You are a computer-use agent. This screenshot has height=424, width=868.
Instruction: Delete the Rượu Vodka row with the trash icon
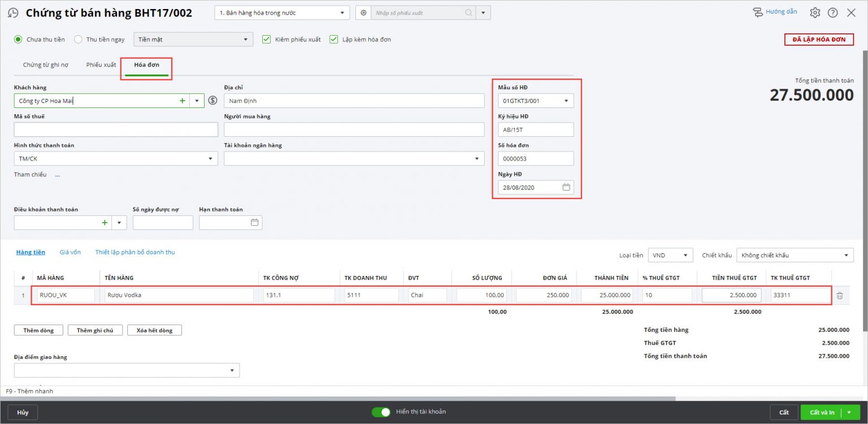840,295
